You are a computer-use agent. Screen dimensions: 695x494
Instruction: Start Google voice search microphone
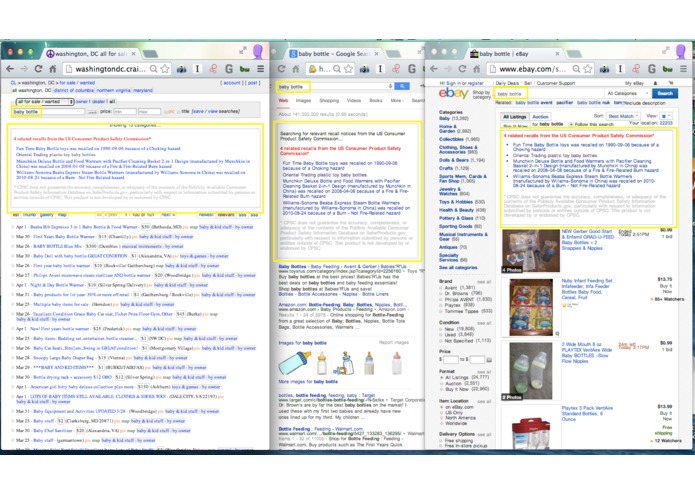[x=390, y=86]
